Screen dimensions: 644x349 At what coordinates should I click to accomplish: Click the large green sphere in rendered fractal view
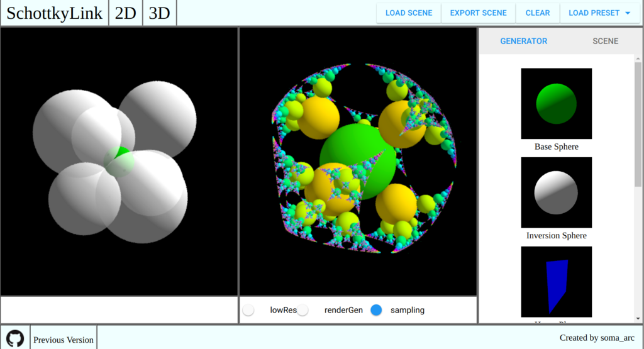pos(357,161)
